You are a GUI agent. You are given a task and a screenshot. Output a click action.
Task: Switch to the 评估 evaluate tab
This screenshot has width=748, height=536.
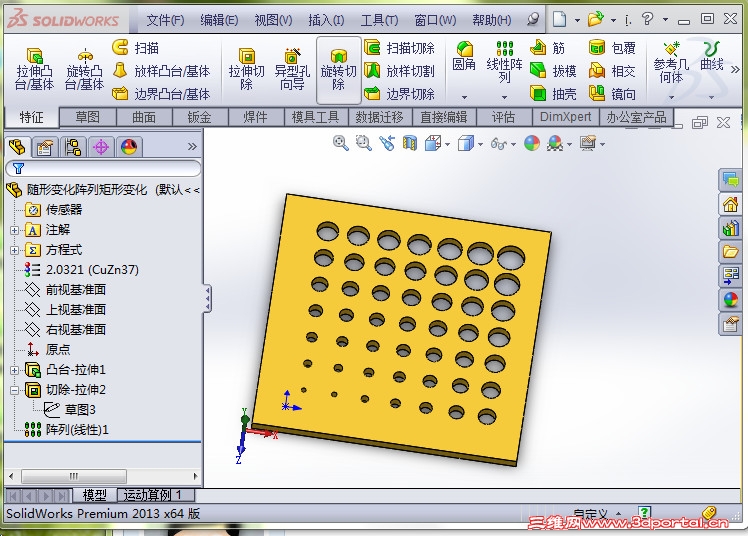pos(504,117)
